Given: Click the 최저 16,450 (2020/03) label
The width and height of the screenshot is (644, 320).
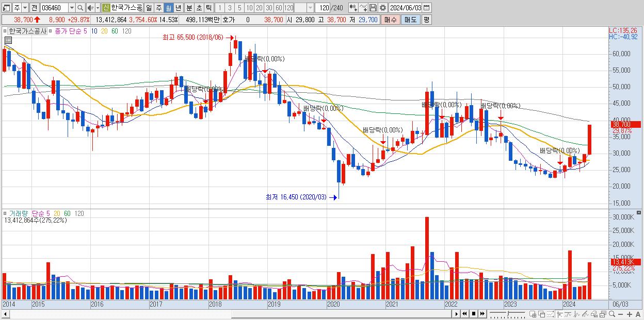Looking at the screenshot, I should coord(296,197).
